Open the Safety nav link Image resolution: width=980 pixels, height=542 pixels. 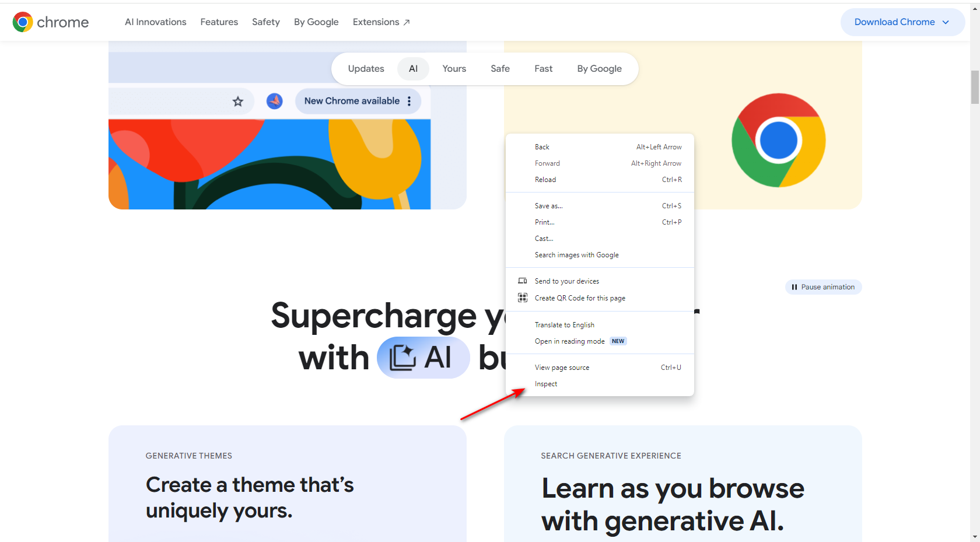[265, 22]
